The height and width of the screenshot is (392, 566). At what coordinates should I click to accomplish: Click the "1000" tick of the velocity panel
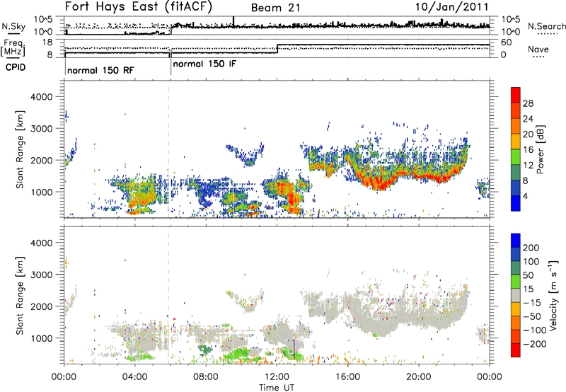pos(41,338)
